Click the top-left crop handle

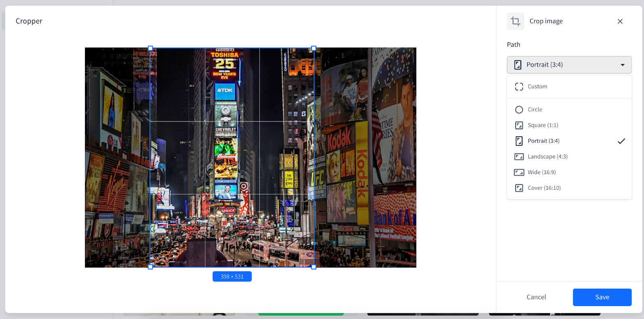(x=151, y=48)
